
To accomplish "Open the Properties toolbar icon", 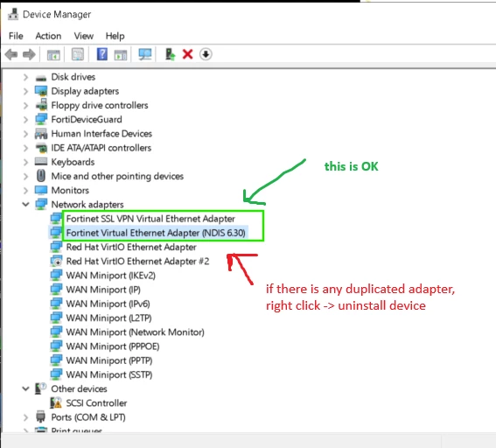I will (78, 54).
